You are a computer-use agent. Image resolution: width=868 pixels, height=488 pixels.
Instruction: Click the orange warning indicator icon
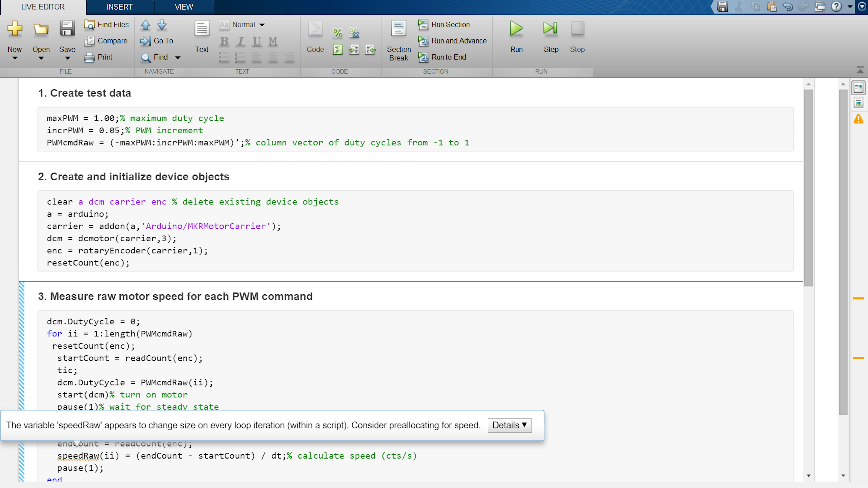[859, 119]
